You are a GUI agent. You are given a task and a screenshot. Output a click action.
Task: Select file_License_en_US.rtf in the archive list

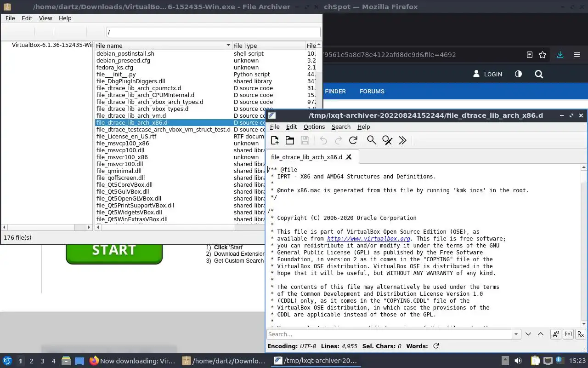[126, 137]
